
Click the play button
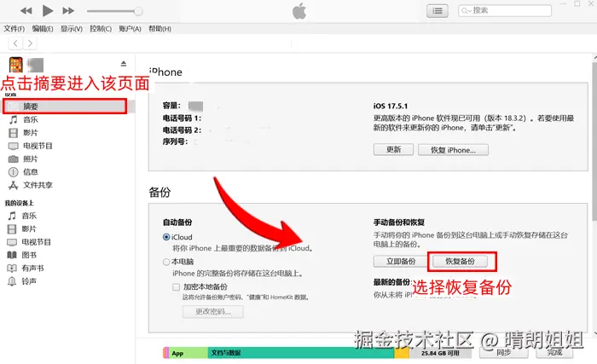(47, 11)
